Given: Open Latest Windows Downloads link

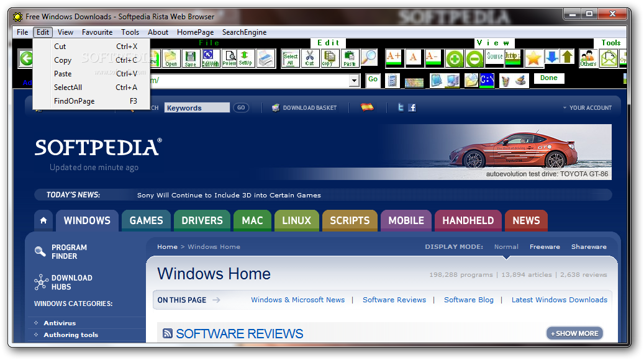Looking at the screenshot, I should (560, 300).
